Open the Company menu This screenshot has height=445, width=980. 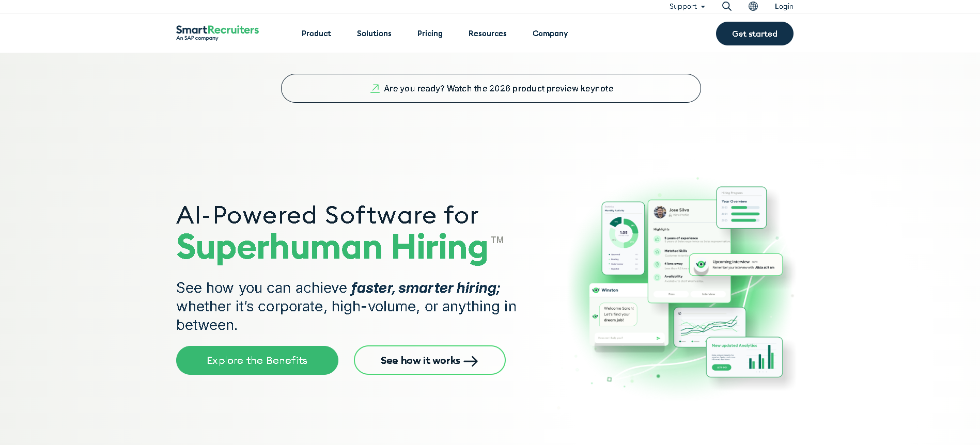coord(550,34)
